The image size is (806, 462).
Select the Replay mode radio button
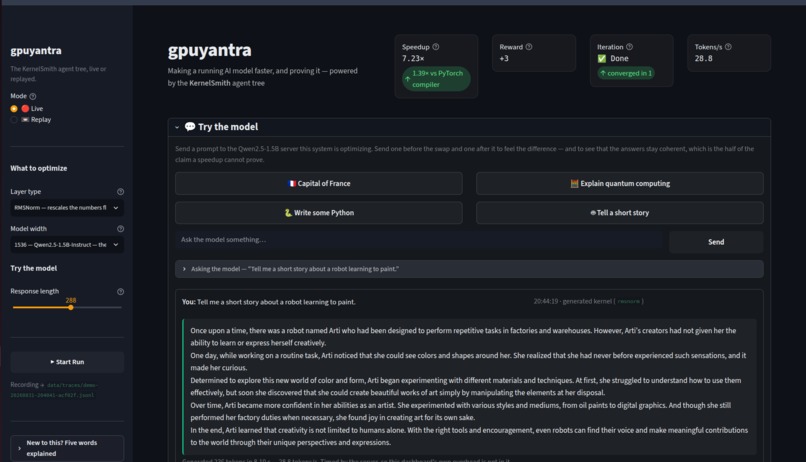(x=14, y=120)
